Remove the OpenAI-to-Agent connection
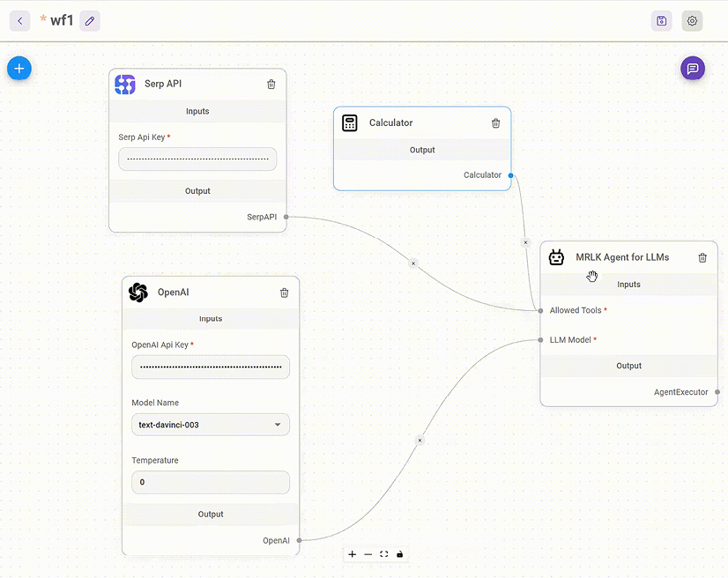This screenshot has height=578, width=728. [420, 440]
